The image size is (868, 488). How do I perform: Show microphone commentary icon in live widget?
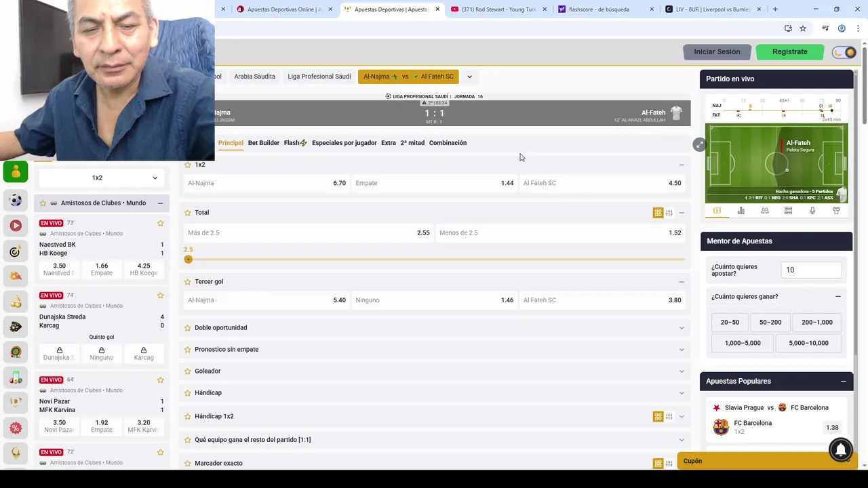pyautogui.click(x=812, y=211)
